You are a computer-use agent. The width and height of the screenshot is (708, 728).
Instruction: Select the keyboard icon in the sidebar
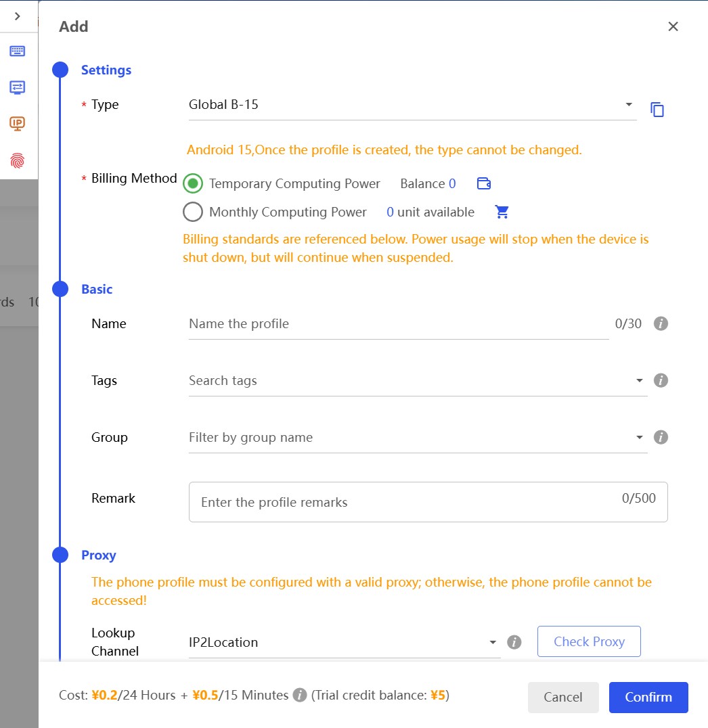[18, 51]
